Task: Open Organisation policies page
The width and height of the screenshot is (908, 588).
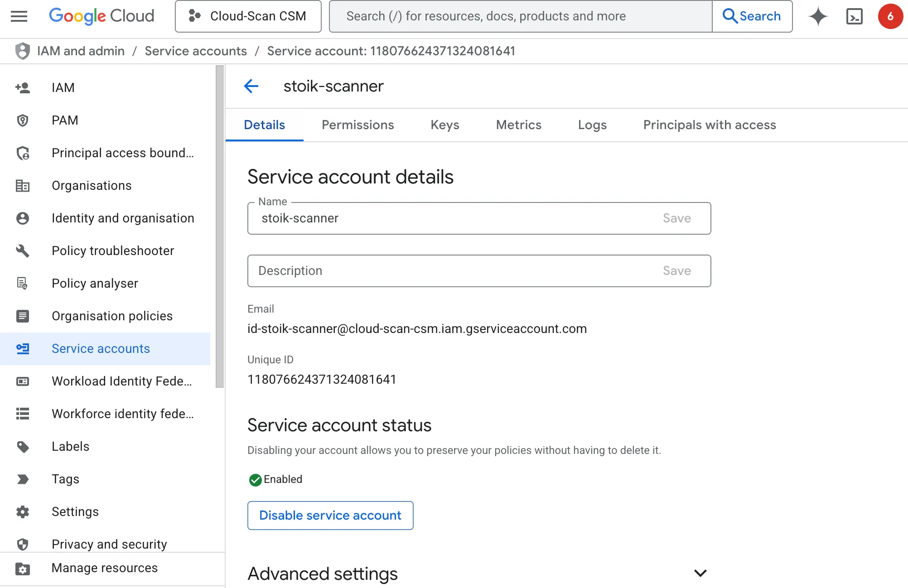Action: click(105, 316)
